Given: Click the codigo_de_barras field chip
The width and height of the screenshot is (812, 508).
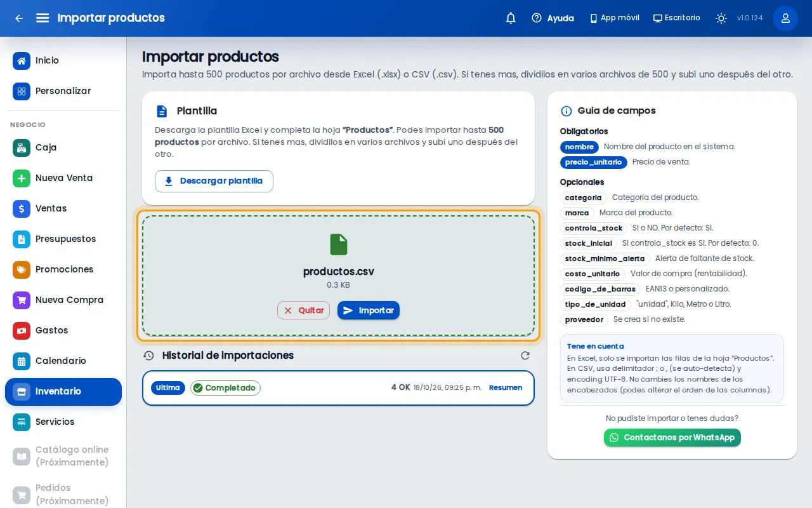Looking at the screenshot, I should click(x=600, y=290).
